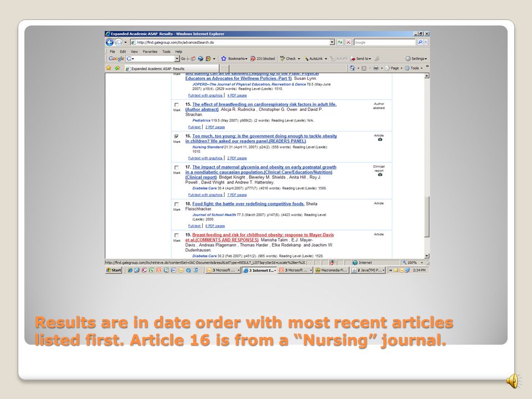Viewport: 532px width, 399px height.
Task: Click the Google toolbar Bookmarks star
Action: pyautogui.click(x=223, y=58)
